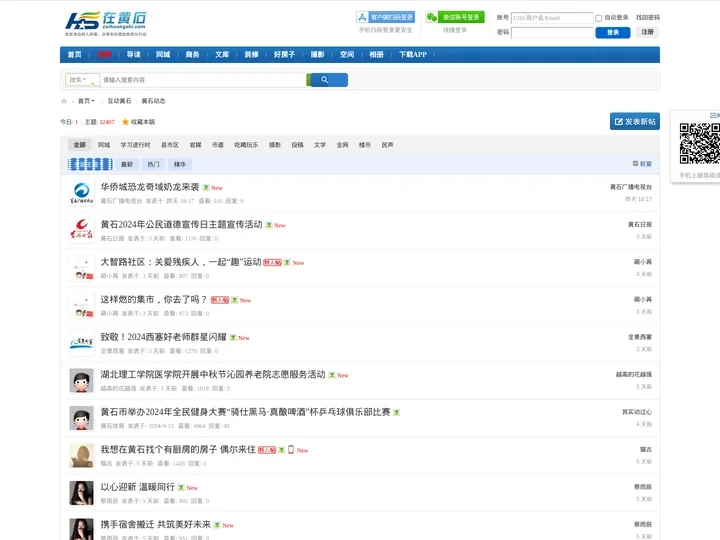This screenshot has width=720, height=540.
Task: Switch to the 最新 sort tab
Action: click(x=127, y=164)
